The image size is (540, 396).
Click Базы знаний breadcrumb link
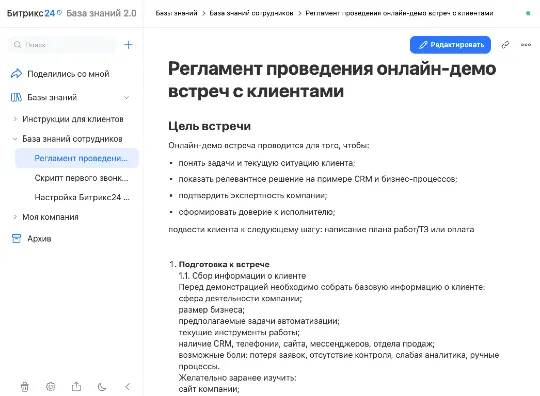(176, 13)
